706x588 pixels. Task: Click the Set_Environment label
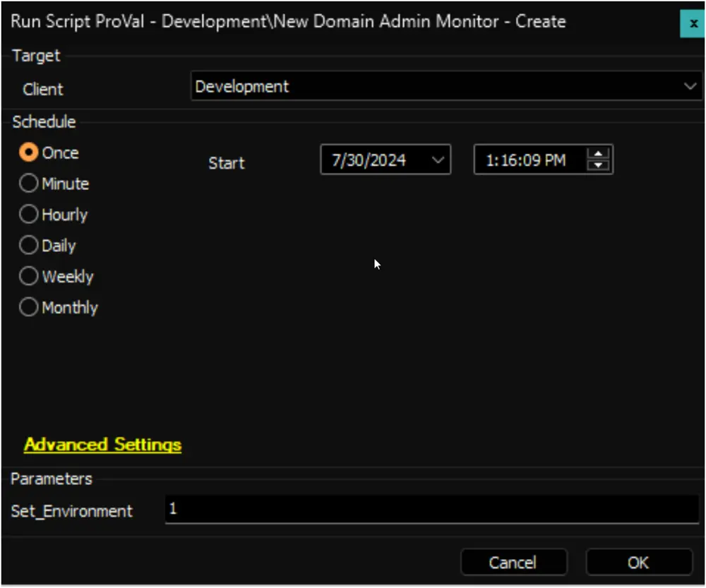[x=71, y=511]
